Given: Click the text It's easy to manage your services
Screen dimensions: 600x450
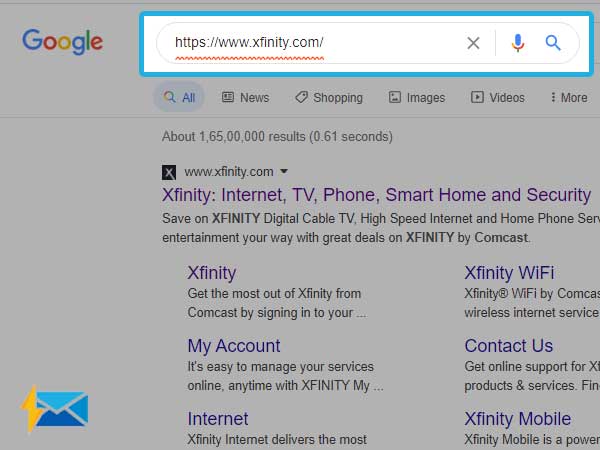Looking at the screenshot, I should tap(280, 367).
